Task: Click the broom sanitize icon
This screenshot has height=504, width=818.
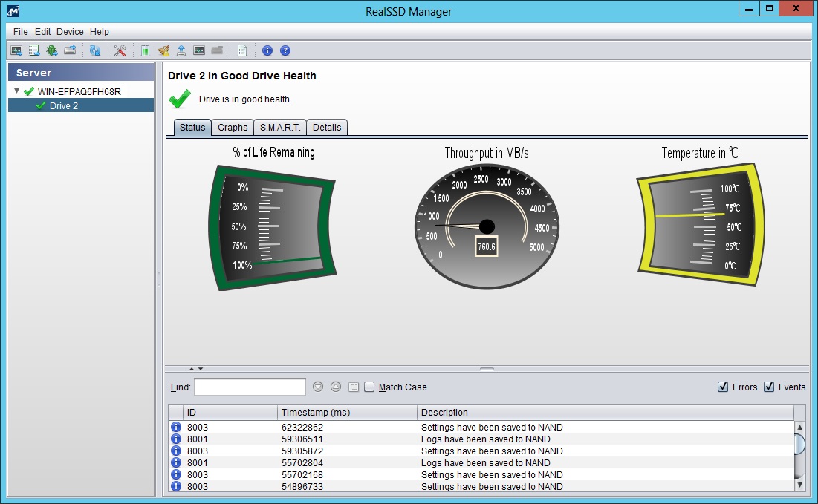Action: 163,50
